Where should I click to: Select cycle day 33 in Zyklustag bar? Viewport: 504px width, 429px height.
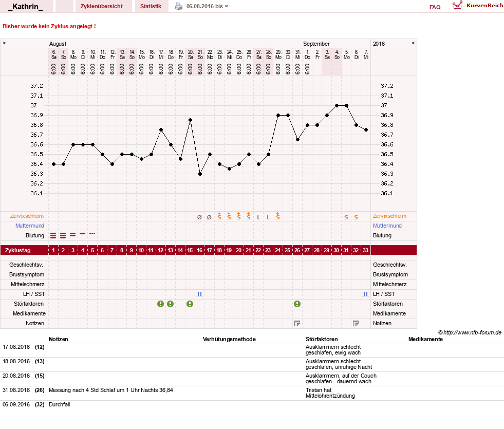click(x=365, y=250)
